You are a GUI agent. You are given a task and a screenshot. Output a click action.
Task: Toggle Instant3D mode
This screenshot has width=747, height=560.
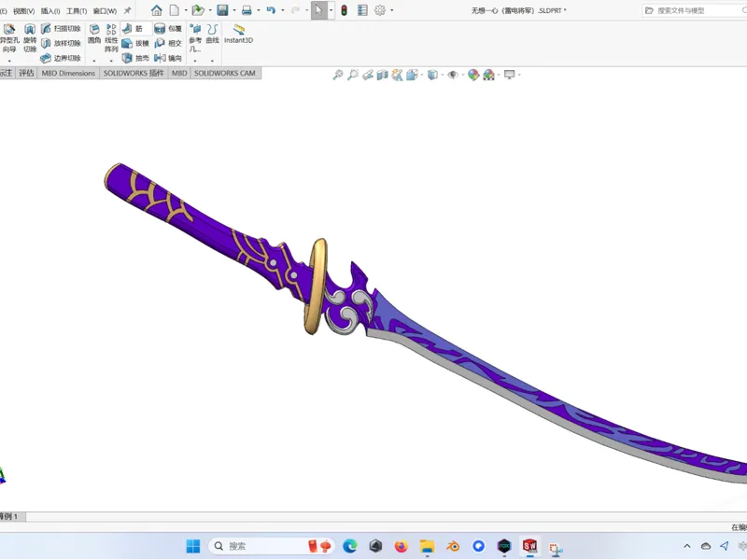coord(239,34)
